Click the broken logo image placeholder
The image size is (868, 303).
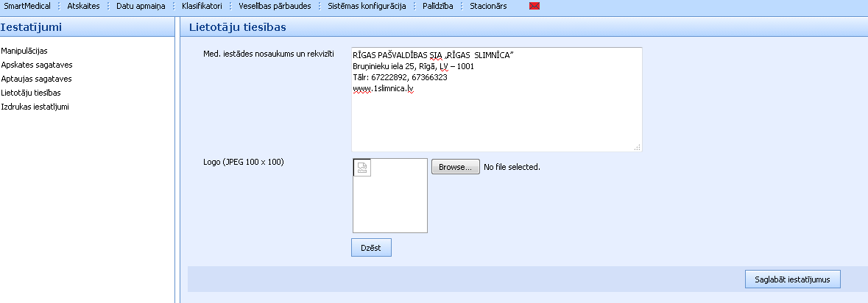[362, 168]
